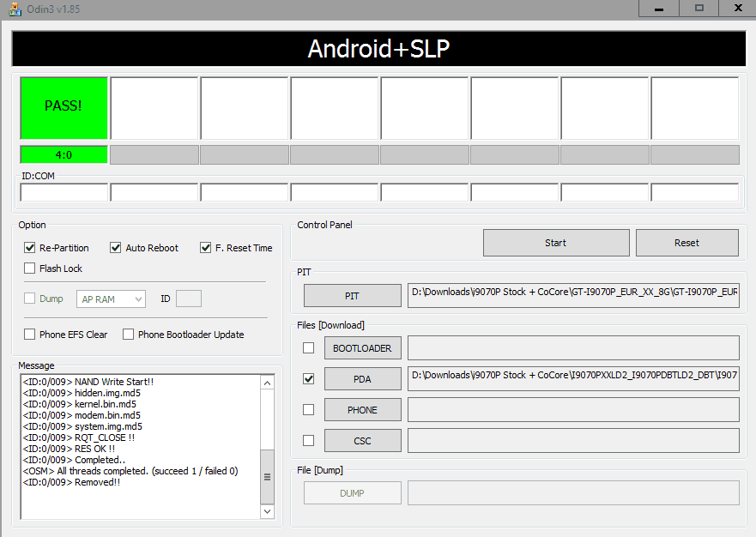The image size is (756, 537).
Task: Select a PDA firmware file
Action: coord(363,379)
